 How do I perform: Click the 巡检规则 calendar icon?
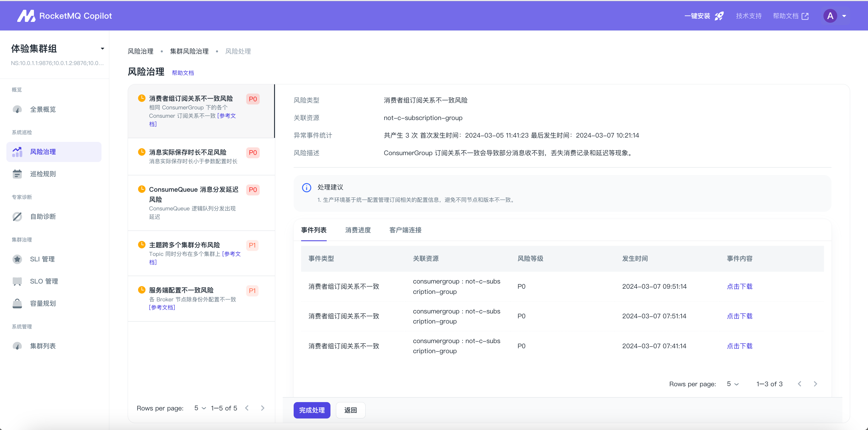point(17,174)
